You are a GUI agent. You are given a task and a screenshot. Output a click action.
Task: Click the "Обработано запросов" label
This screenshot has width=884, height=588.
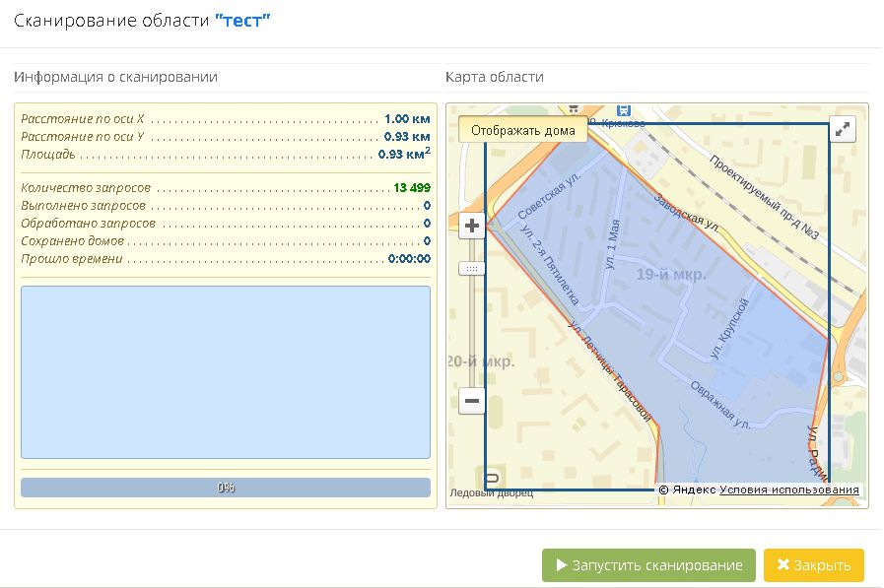click(x=88, y=224)
